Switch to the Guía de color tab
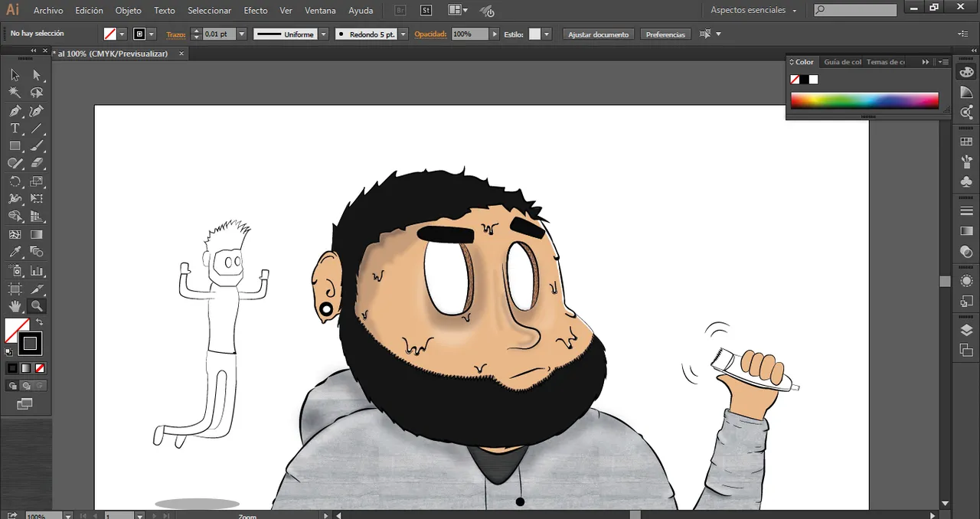 842,62
